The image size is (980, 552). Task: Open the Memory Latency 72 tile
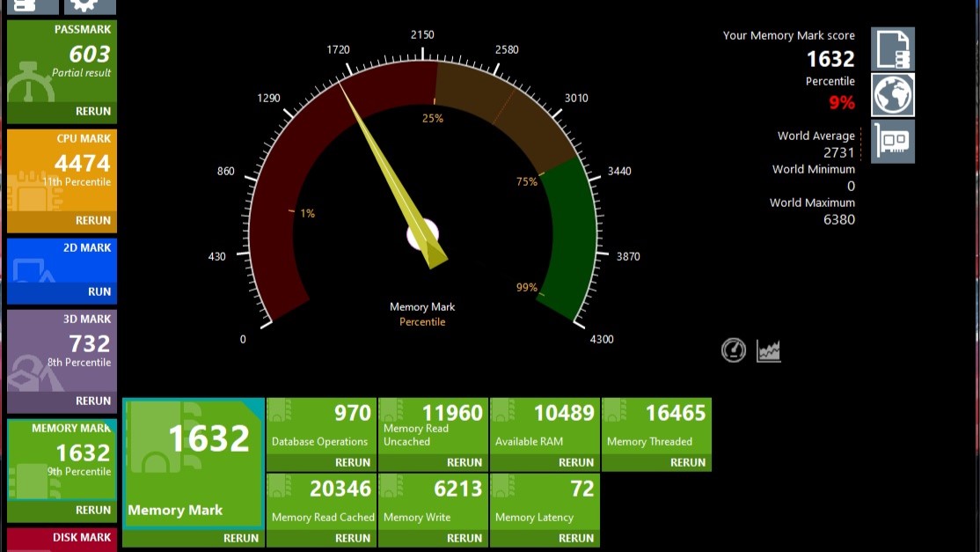coord(545,502)
